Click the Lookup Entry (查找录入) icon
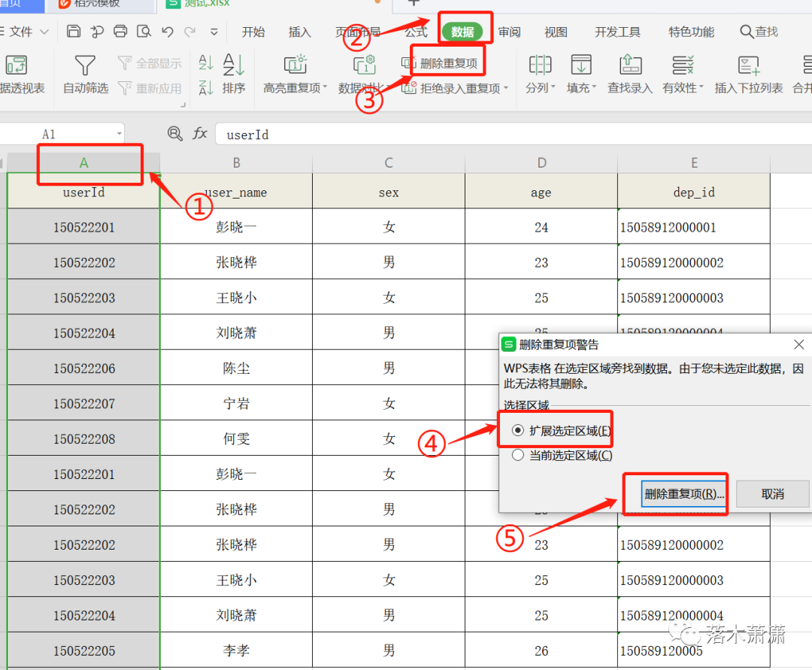 coord(630,65)
